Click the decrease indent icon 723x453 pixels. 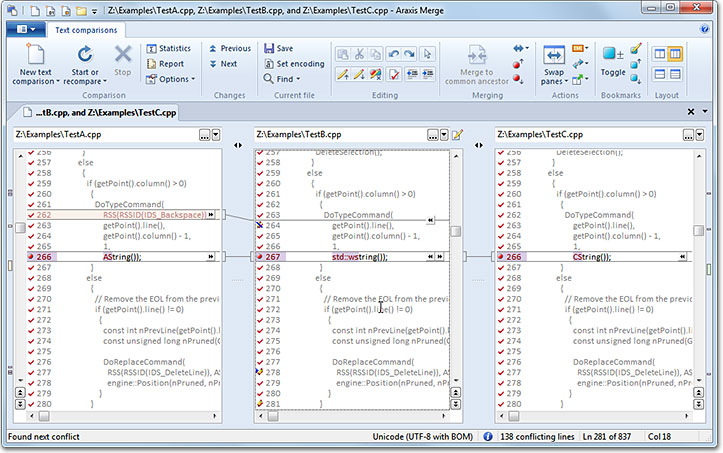tap(412, 74)
